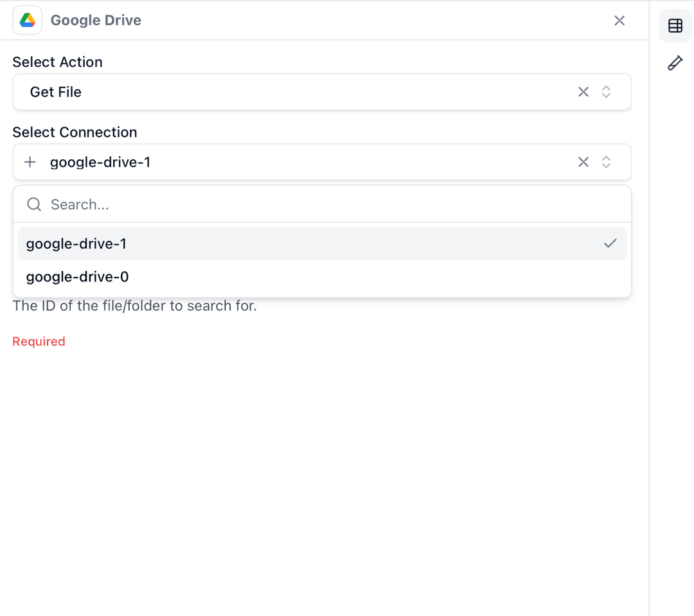
Task: Select the google-drive-1 connection option
Action: [76, 243]
